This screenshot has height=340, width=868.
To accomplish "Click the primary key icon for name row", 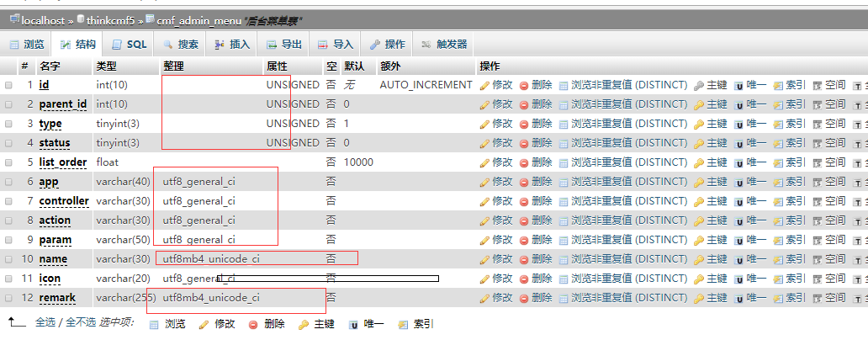I will (699, 259).
